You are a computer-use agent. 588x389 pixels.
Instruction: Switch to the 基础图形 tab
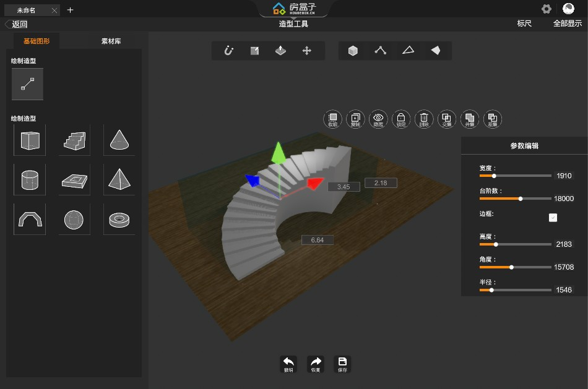pyautogui.click(x=37, y=41)
